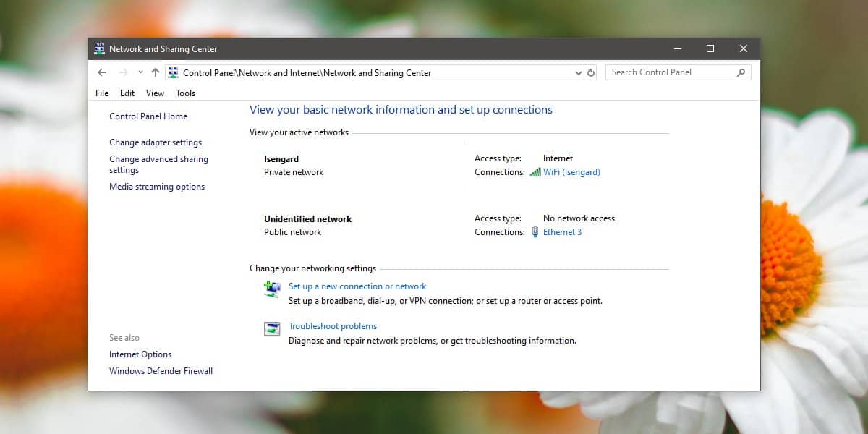Click in the Search Control Panel field
This screenshot has height=434, width=868.
tap(669, 72)
